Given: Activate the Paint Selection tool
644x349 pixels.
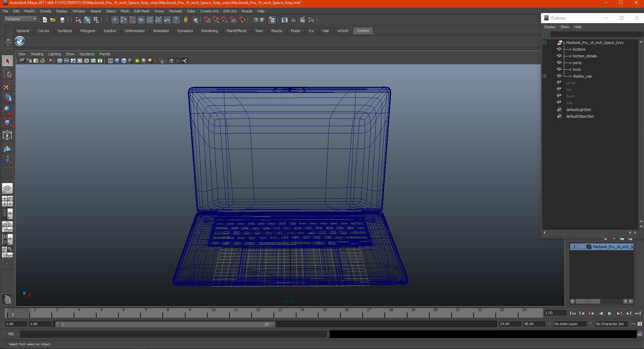Looking at the screenshot, I should [x=7, y=86].
